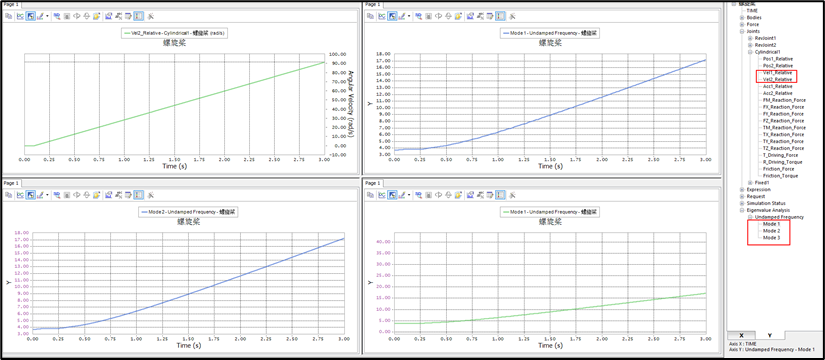Toggle the highlighted select-cursor tool in Vel2_Relative plot

pos(31,16)
